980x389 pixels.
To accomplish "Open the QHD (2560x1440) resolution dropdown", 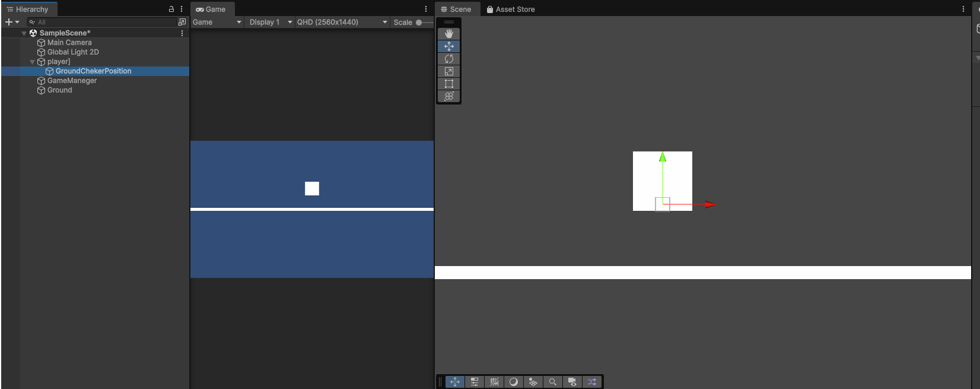I will pos(342,22).
